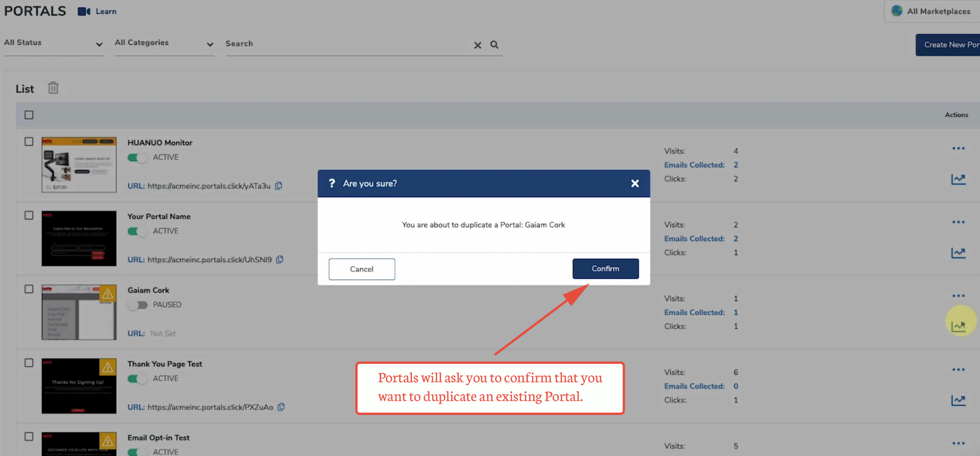980x456 pixels.
Task: Copy the Your Portal Name URL
Action: [x=280, y=260]
